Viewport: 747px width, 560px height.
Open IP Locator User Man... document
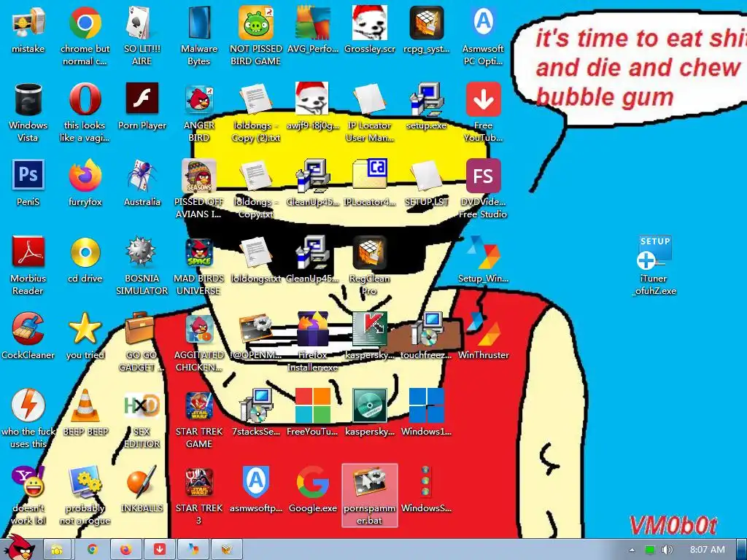click(x=370, y=99)
